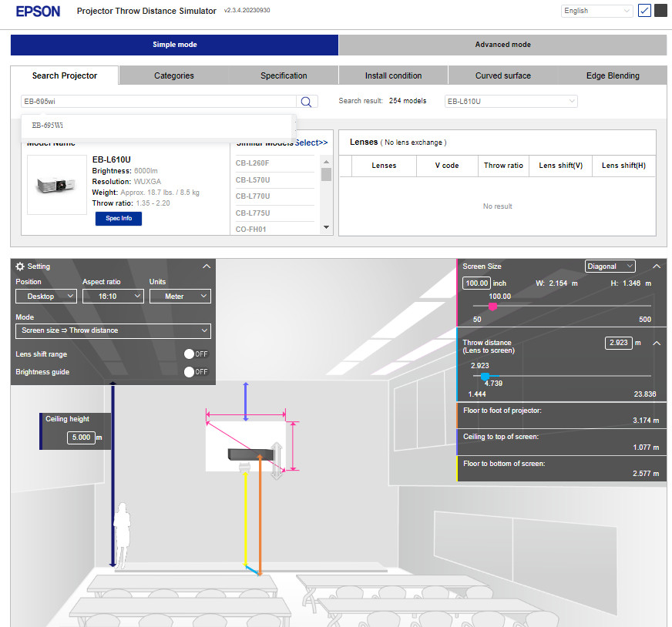This screenshot has width=672, height=627.
Task: Click the projector search text field
Action: click(x=159, y=102)
